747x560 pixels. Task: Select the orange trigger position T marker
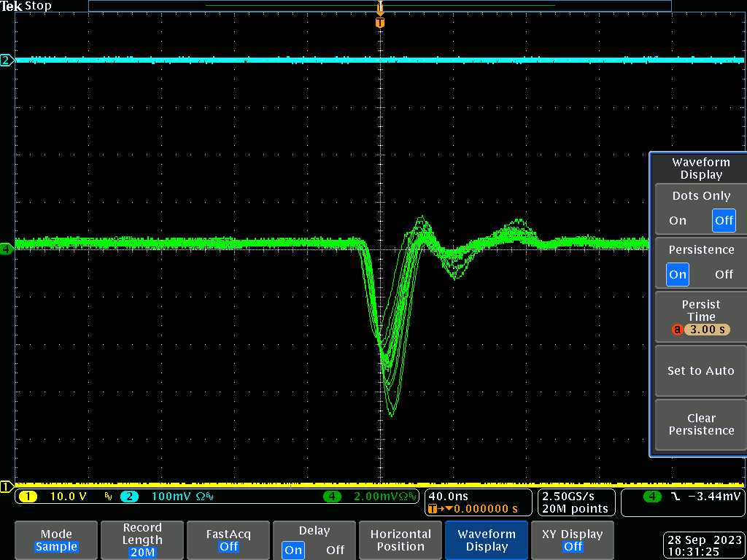(379, 23)
